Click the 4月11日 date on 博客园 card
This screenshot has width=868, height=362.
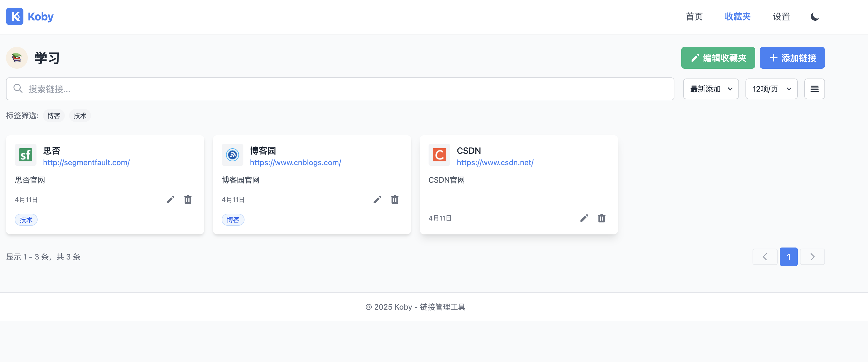233,200
